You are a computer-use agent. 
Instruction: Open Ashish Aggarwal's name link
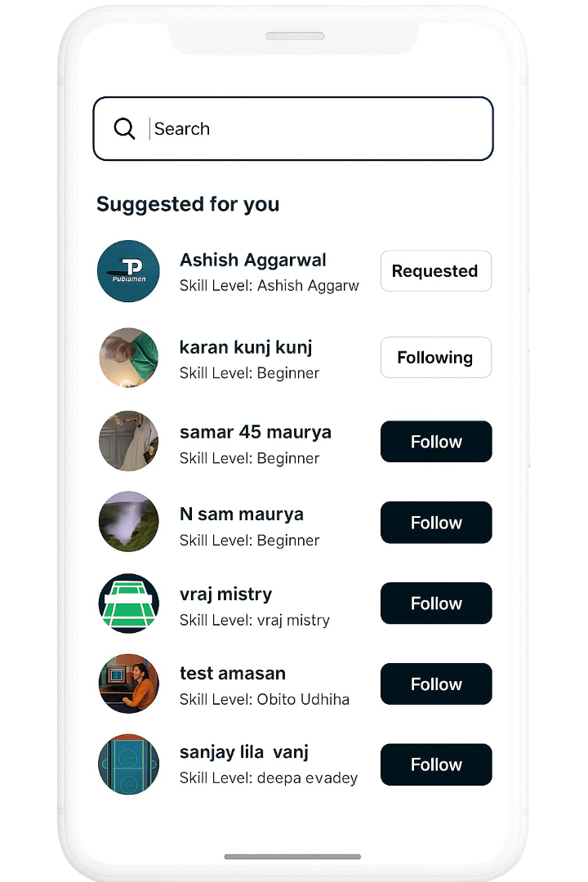tap(252, 261)
